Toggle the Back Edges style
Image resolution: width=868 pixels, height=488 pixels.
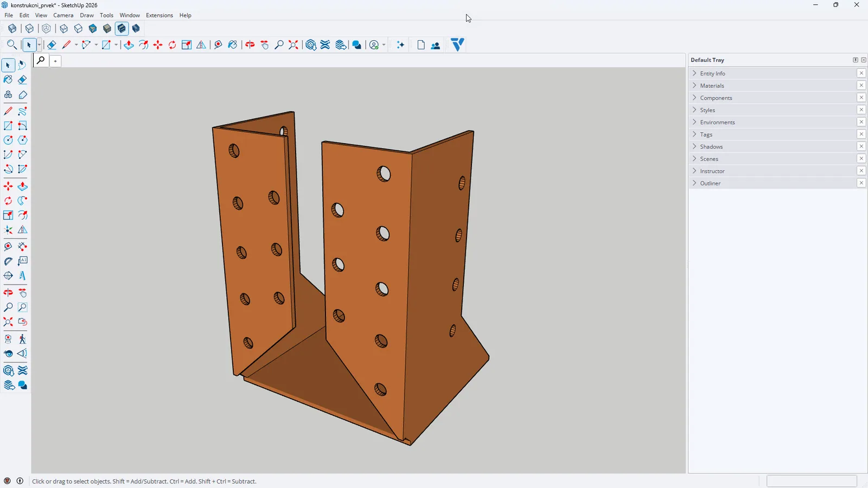(29, 28)
